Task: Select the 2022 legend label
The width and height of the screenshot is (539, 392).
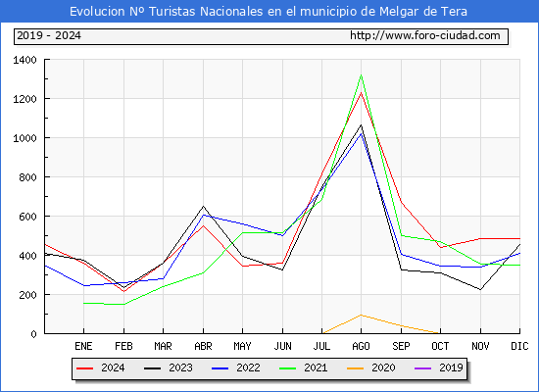Action: [248, 367]
